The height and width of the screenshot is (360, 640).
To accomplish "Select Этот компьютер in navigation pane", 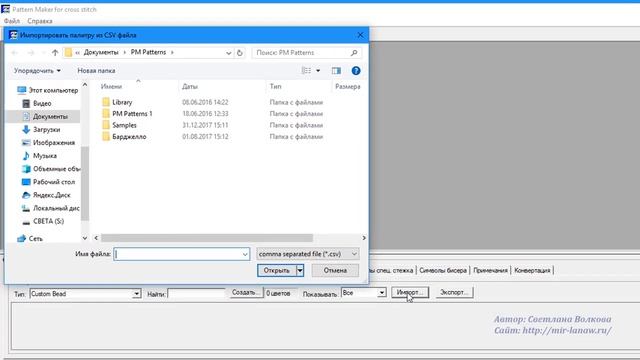I will [48, 90].
